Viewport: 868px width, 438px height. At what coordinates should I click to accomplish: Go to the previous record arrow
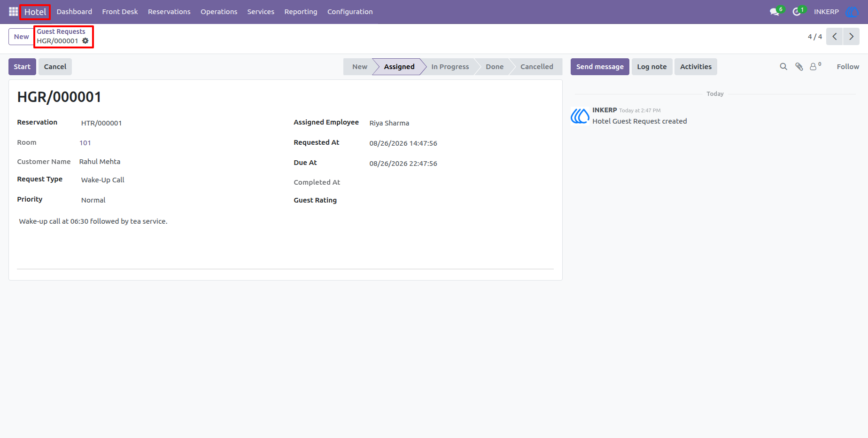pyautogui.click(x=835, y=37)
